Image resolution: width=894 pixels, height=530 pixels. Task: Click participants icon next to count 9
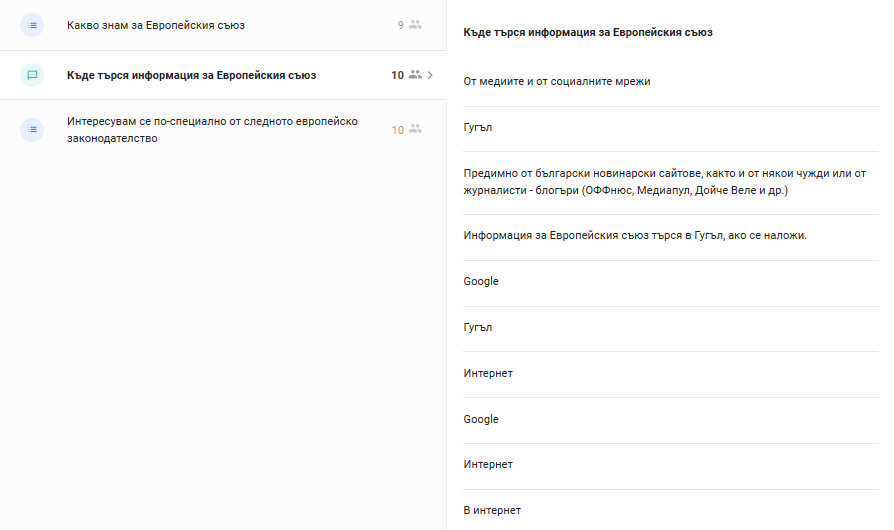click(416, 25)
